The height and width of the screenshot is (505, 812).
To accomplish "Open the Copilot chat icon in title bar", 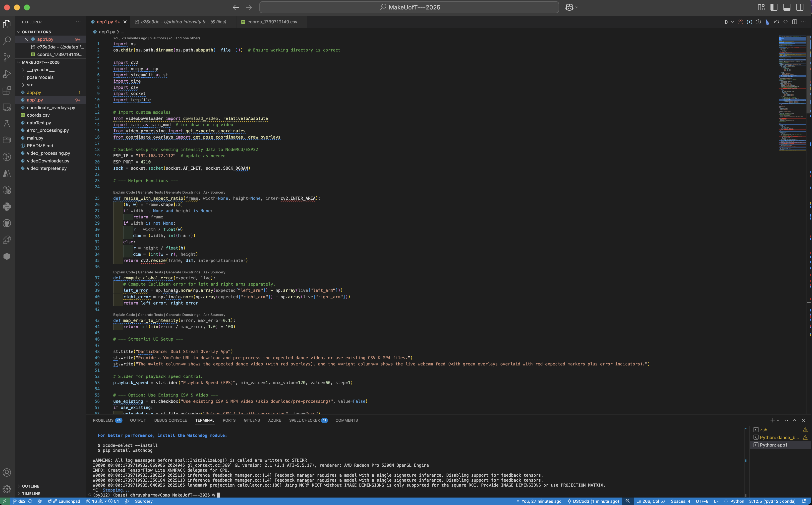I will (x=569, y=7).
